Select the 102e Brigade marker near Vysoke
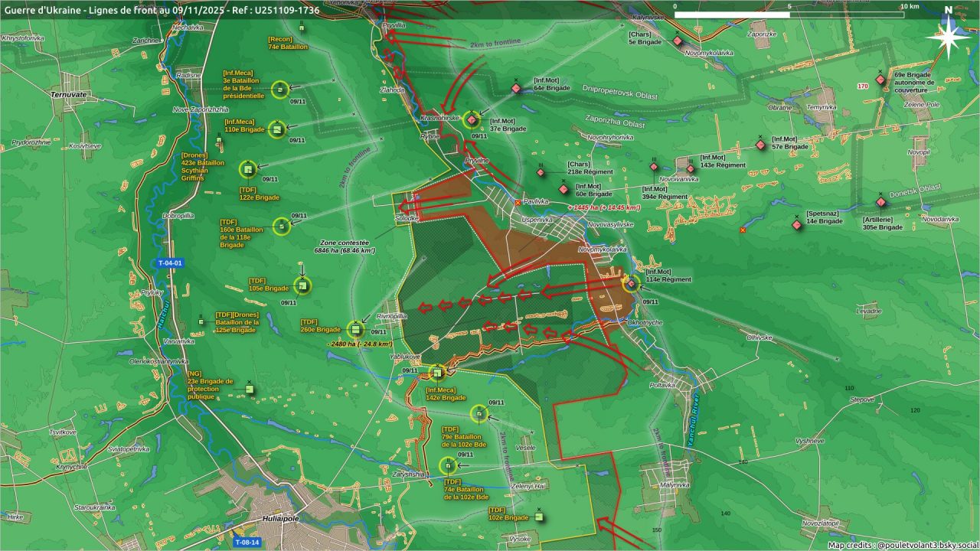The width and height of the screenshot is (980, 551). [539, 517]
